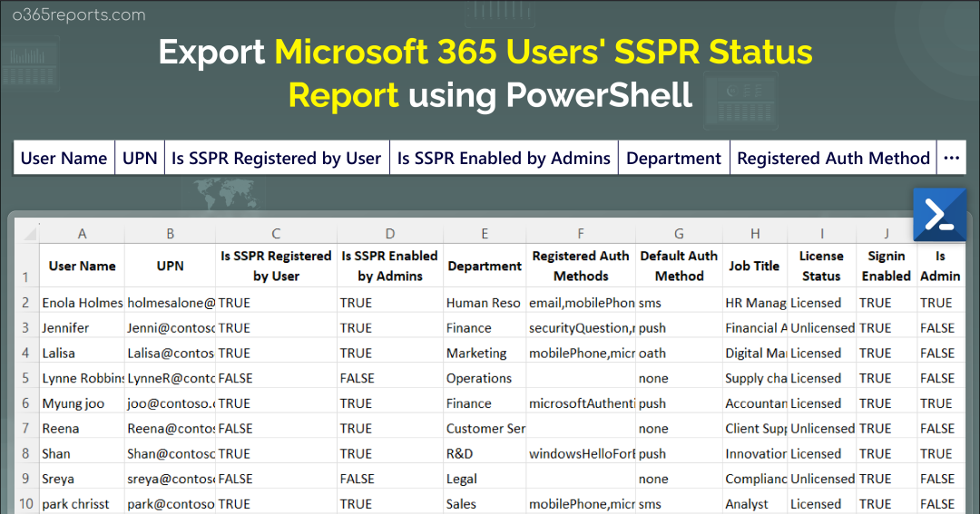Click 'Registered Auth Methods' header cell
This screenshot has height=514, width=980.
click(x=581, y=266)
